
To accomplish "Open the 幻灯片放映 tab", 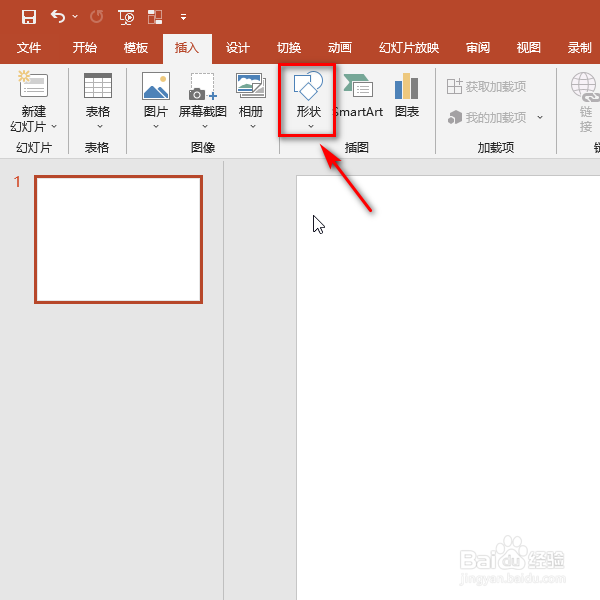I will [x=409, y=48].
